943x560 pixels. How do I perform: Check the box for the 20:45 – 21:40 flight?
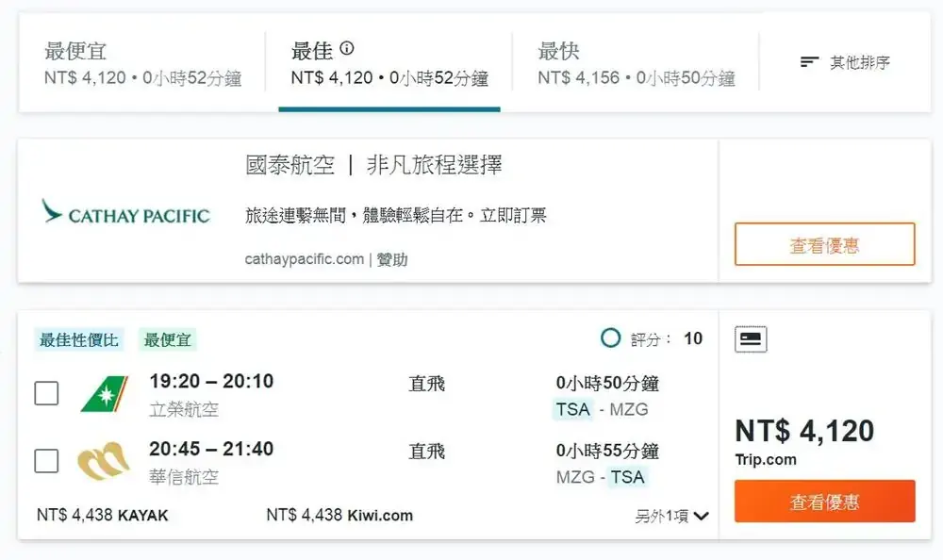pyautogui.click(x=46, y=461)
